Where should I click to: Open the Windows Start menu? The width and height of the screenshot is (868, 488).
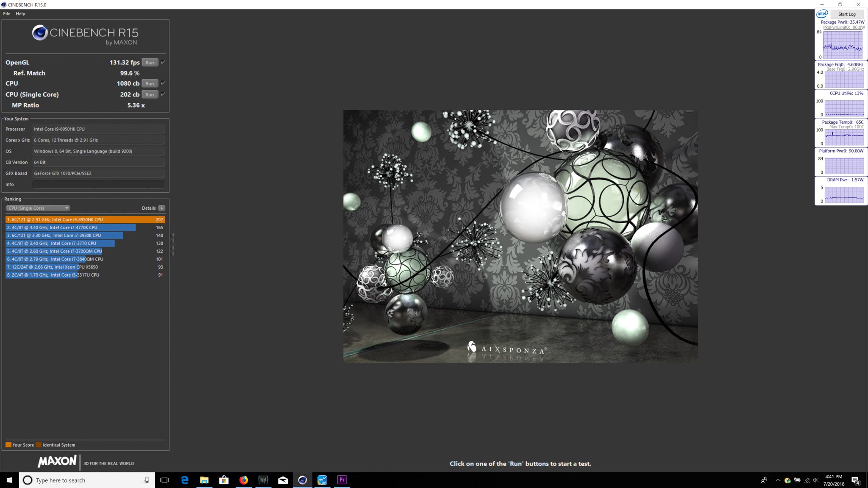tap(9, 480)
